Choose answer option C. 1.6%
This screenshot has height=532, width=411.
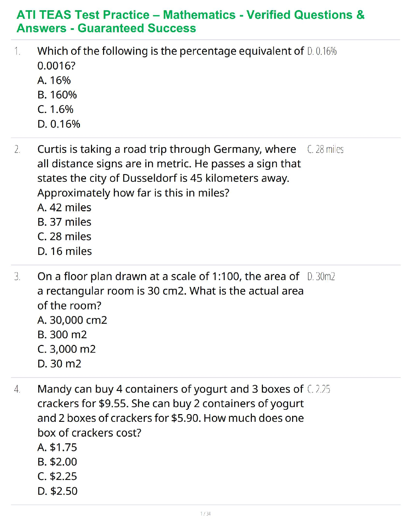coord(55,109)
